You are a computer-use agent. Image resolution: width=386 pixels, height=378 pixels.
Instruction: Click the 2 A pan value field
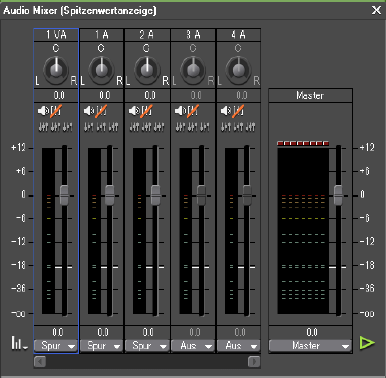147,96
